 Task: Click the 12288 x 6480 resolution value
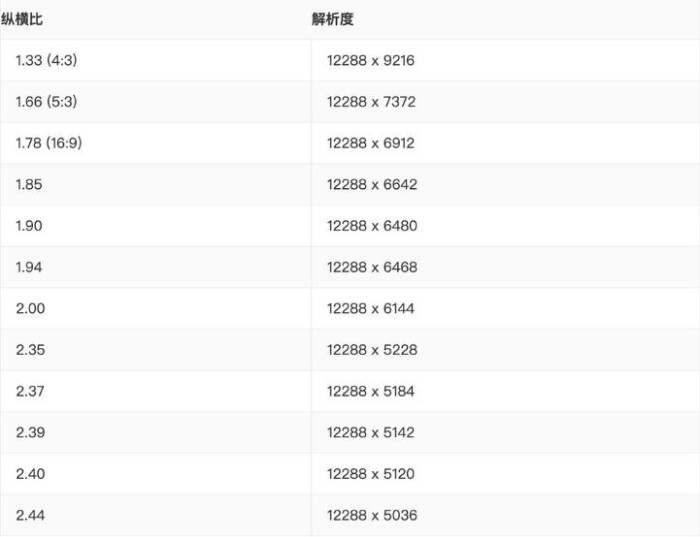point(372,226)
